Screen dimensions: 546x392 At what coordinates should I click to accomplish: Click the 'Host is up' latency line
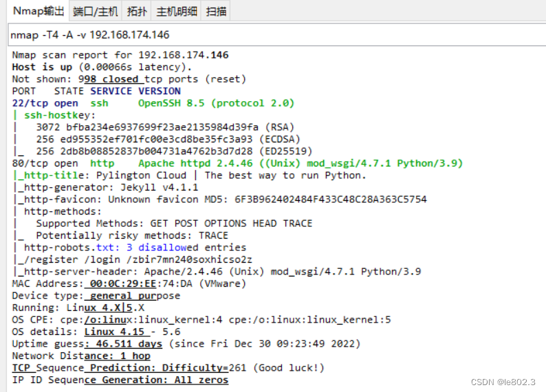point(102,67)
